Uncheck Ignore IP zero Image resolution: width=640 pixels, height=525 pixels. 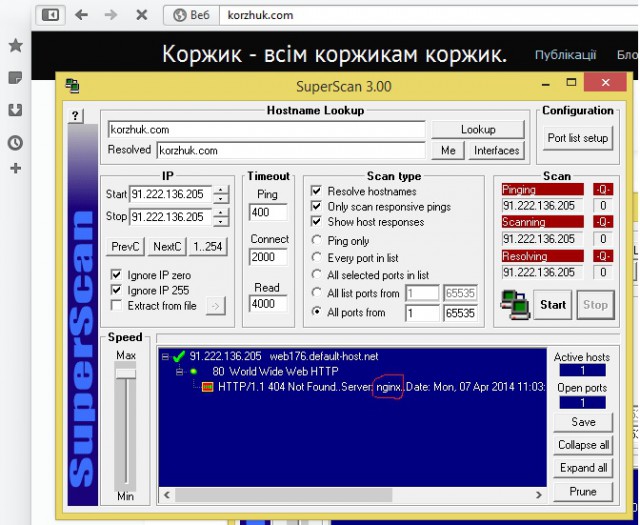click(116, 275)
